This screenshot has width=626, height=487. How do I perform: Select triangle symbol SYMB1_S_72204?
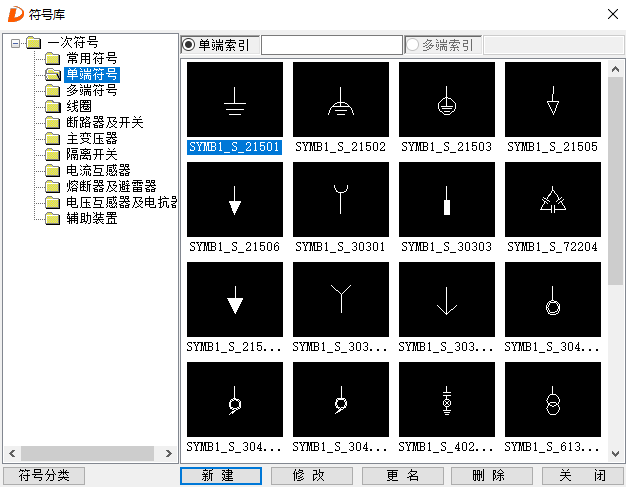click(x=553, y=199)
